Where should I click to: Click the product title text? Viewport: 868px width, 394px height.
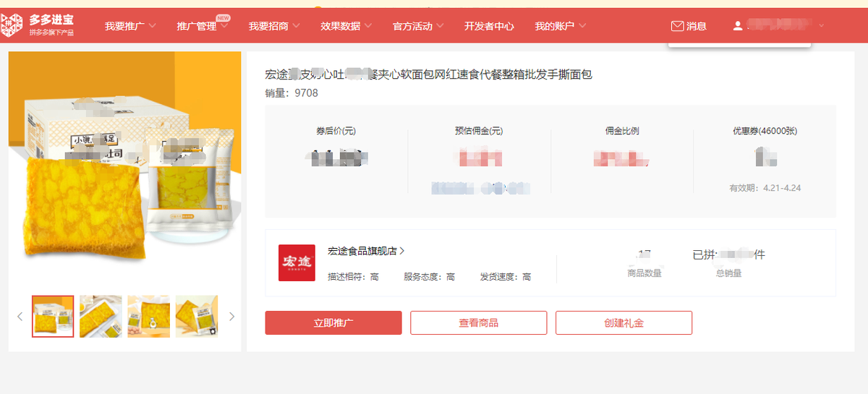tap(429, 74)
